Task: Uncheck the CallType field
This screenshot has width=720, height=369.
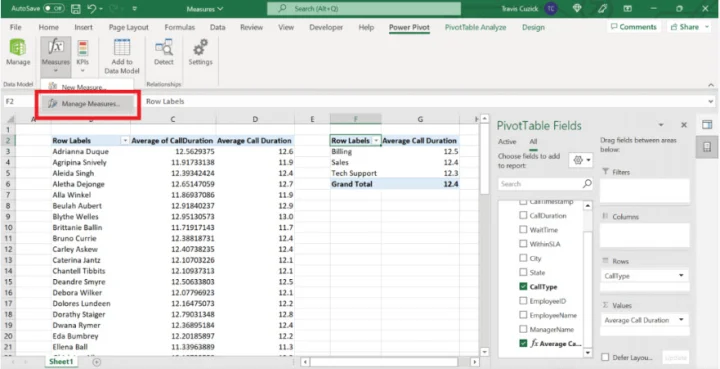Action: [x=523, y=286]
